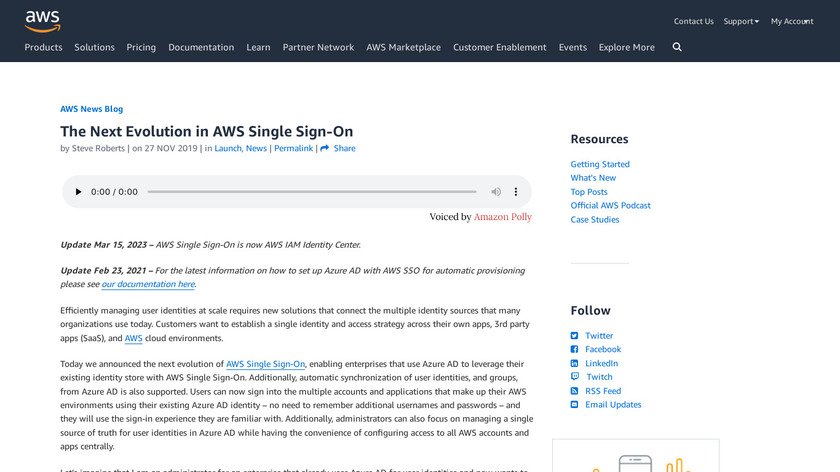840x472 pixels.
Task: Open the Events menu
Action: [573, 47]
